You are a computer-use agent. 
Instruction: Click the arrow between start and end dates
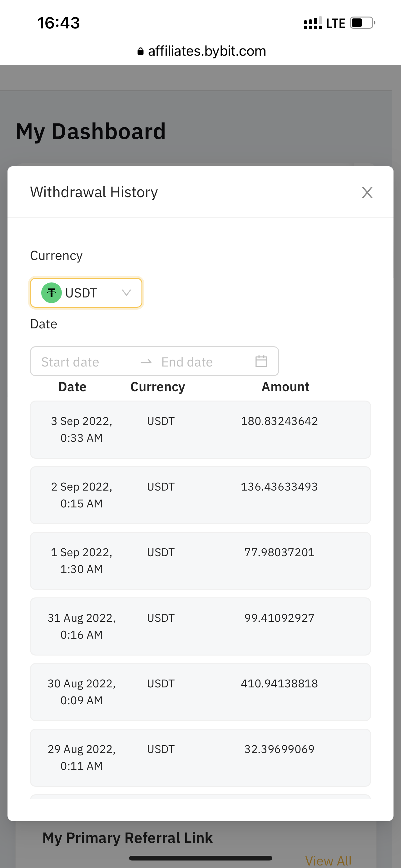146,362
